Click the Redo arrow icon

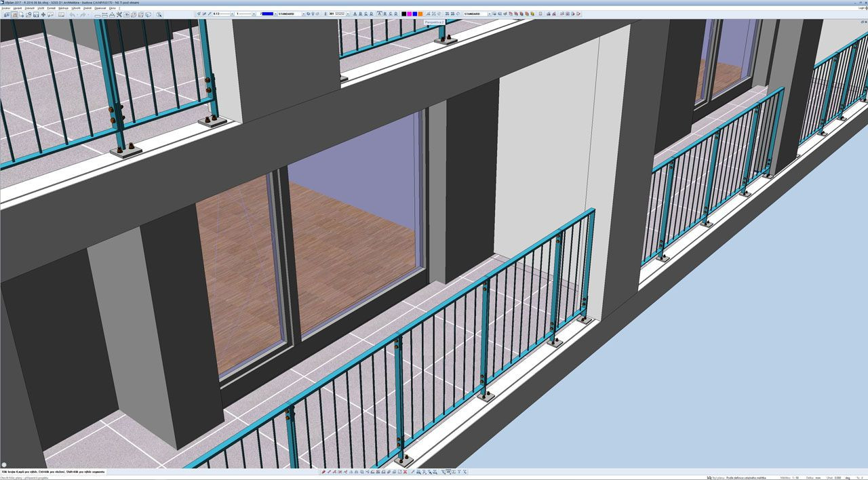(x=83, y=14)
